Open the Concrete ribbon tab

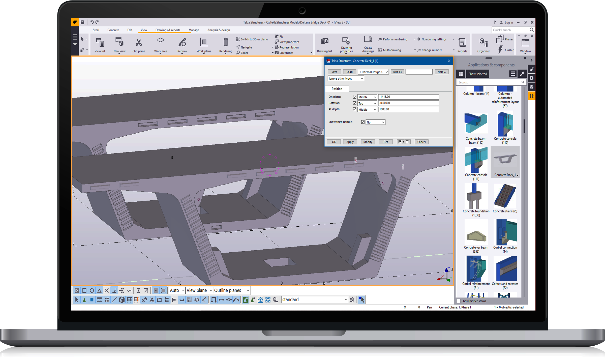pos(113,30)
